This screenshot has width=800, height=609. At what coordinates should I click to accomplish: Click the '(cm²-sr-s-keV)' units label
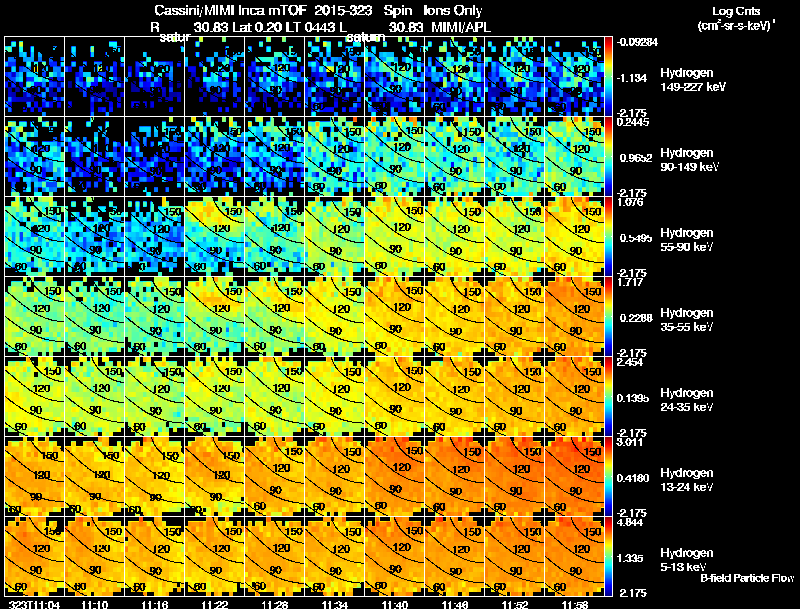[x=736, y=25]
